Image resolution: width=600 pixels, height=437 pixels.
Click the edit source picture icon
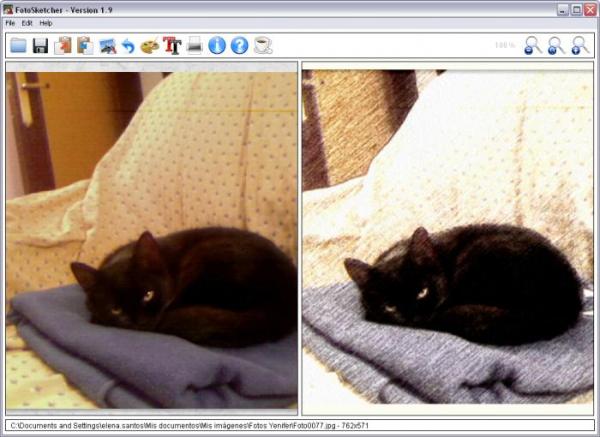(x=107, y=45)
